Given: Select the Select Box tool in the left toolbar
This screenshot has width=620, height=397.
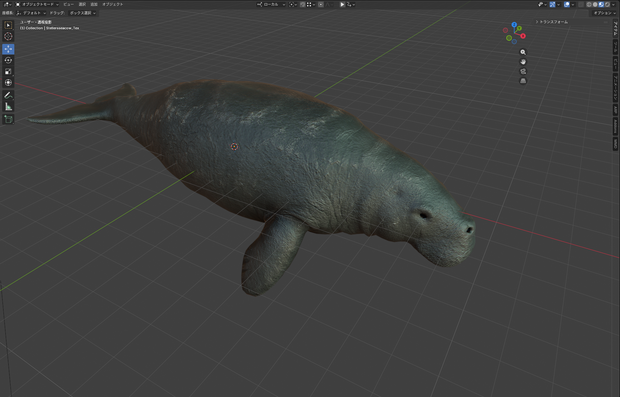Looking at the screenshot, I should point(8,25).
